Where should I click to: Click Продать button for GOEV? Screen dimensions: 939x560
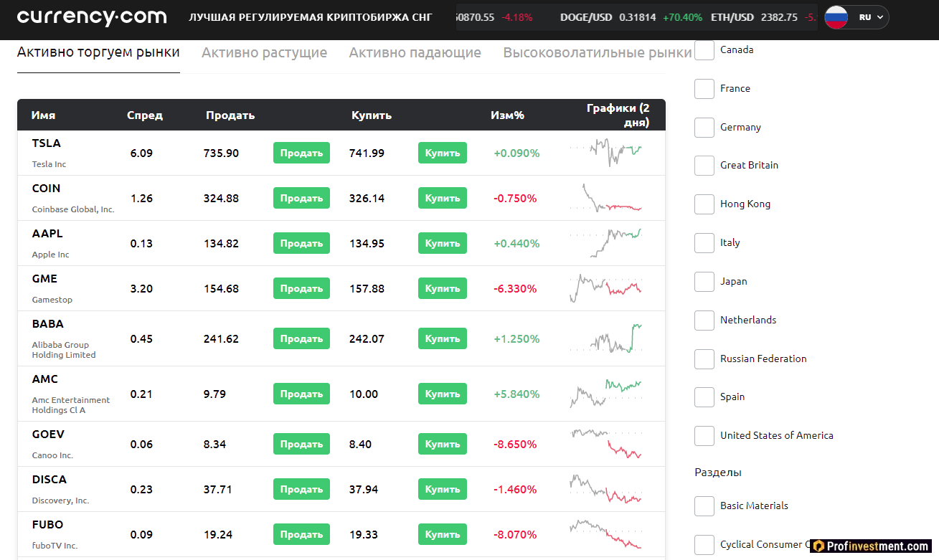click(x=301, y=444)
